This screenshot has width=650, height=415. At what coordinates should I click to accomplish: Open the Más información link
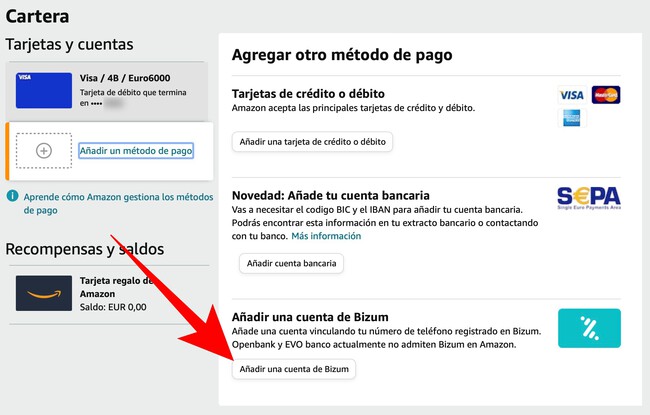326,236
